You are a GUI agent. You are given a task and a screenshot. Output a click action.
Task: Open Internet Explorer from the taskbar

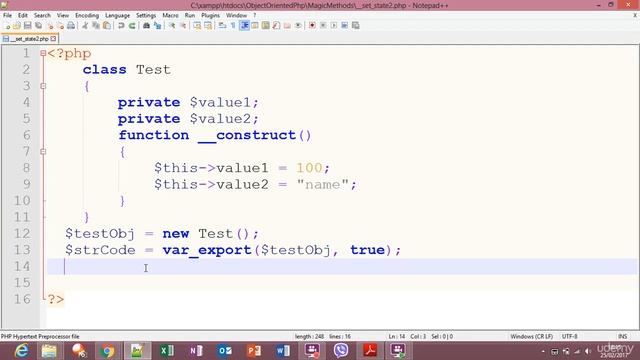[21, 351]
